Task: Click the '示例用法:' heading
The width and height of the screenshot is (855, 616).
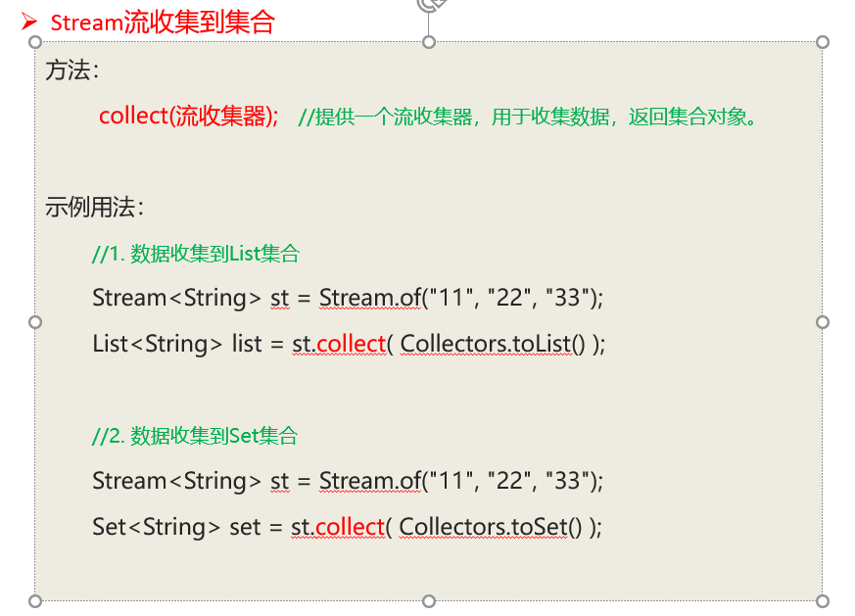Action: (x=94, y=208)
